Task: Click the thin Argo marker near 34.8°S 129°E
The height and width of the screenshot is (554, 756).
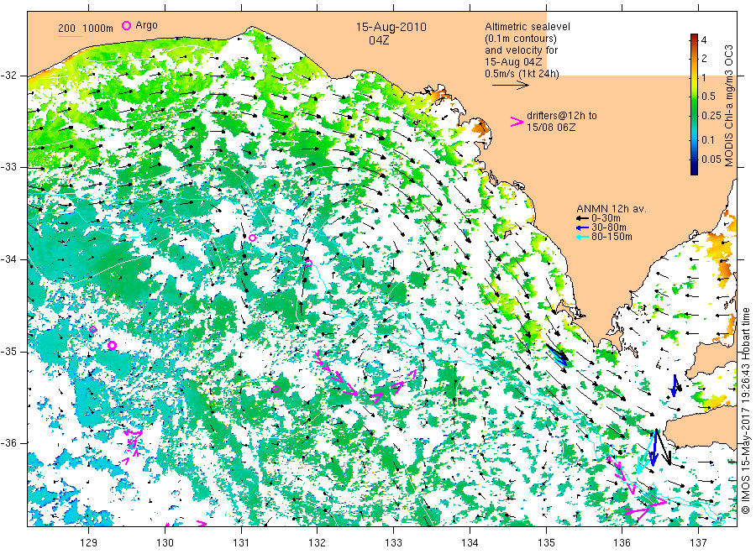Action: pyautogui.click(x=92, y=330)
